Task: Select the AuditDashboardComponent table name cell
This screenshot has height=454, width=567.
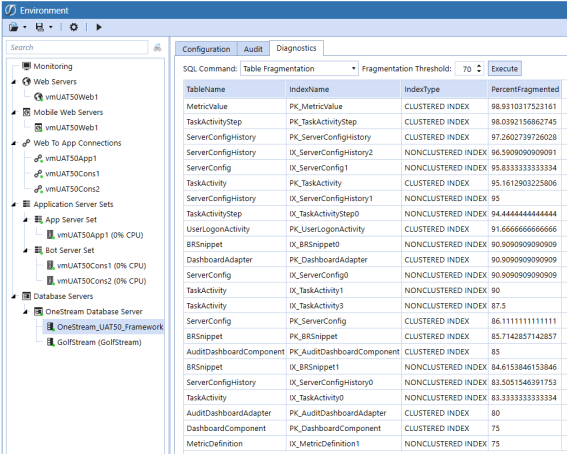Action: 235,352
